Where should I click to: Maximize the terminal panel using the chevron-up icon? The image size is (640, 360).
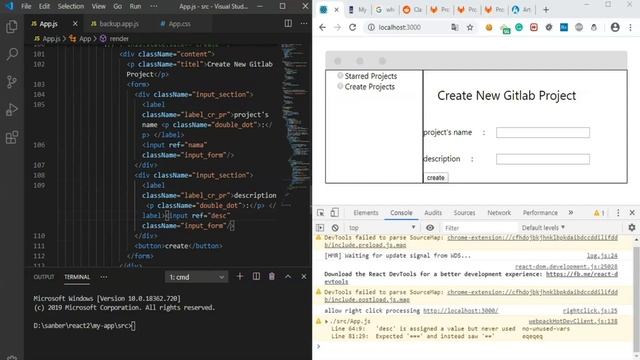coord(288,277)
